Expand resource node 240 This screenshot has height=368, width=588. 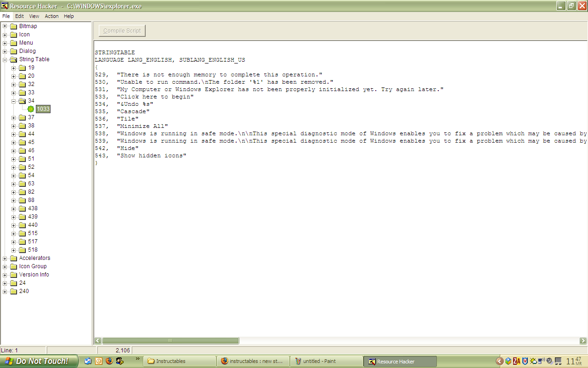5,291
